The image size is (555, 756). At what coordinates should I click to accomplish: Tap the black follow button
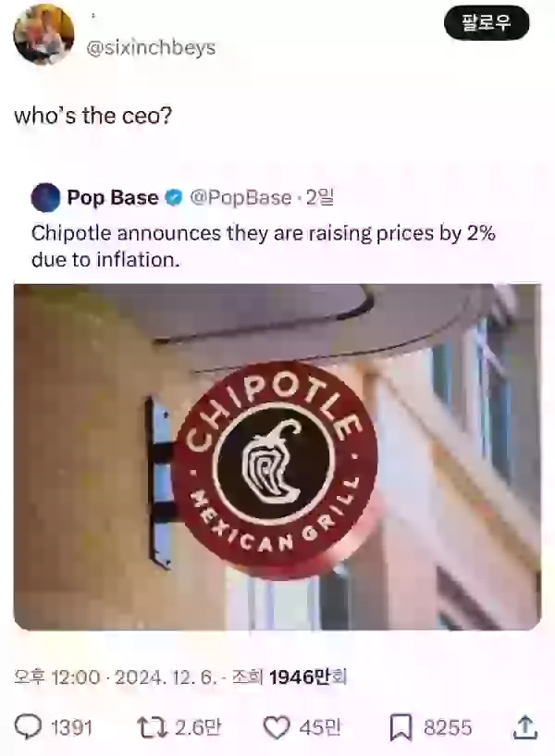click(x=487, y=22)
